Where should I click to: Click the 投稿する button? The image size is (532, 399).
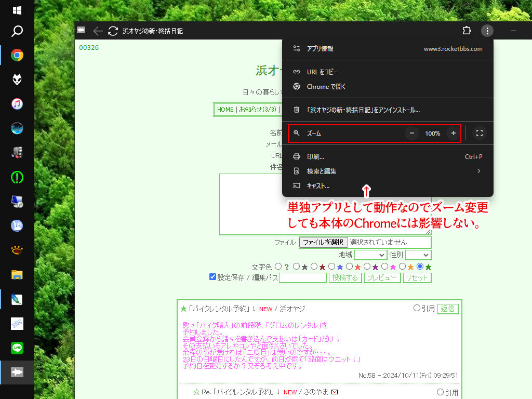click(x=345, y=278)
